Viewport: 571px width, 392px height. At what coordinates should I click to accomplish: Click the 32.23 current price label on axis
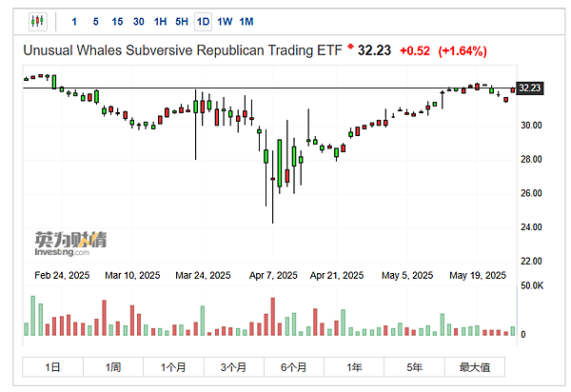[530, 88]
